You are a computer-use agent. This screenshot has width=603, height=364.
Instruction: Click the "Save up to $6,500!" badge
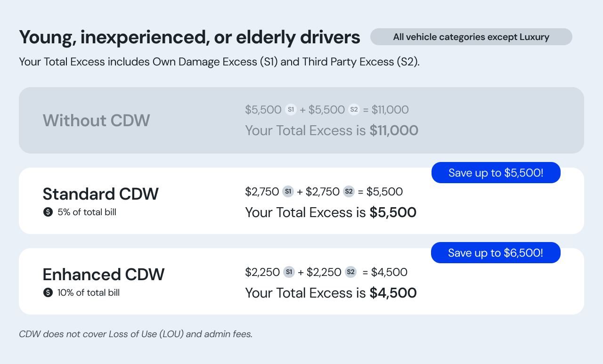[496, 253]
